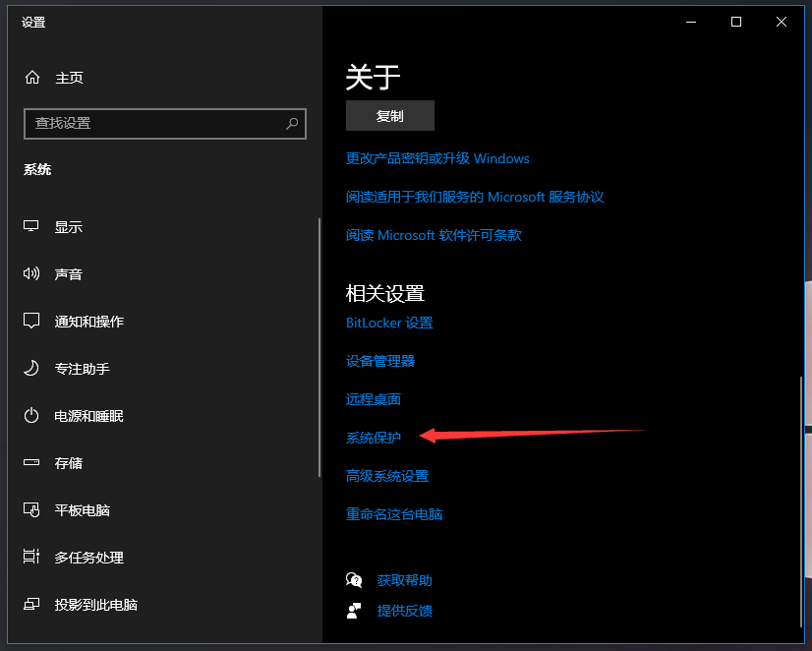This screenshot has height=651, width=812.
Task: Read the Microsoft Services Agreement link
Action: point(475,197)
